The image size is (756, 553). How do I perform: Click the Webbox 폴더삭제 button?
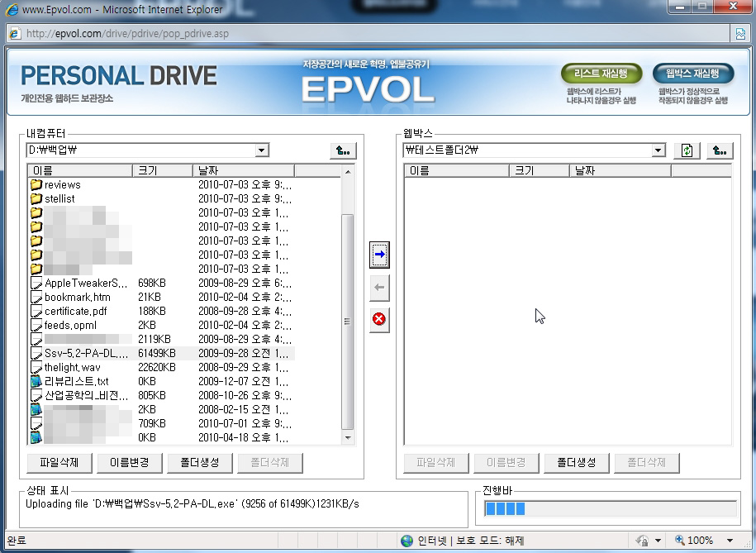646,462
